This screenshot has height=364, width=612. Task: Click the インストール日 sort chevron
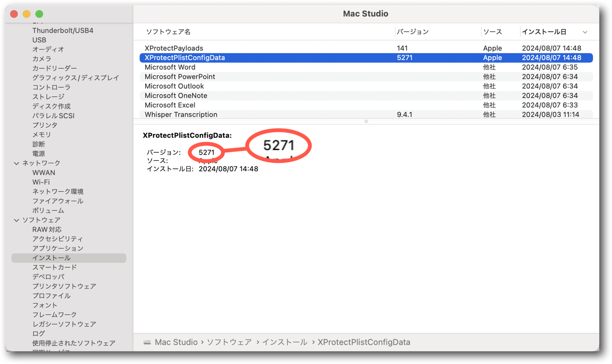[585, 32]
